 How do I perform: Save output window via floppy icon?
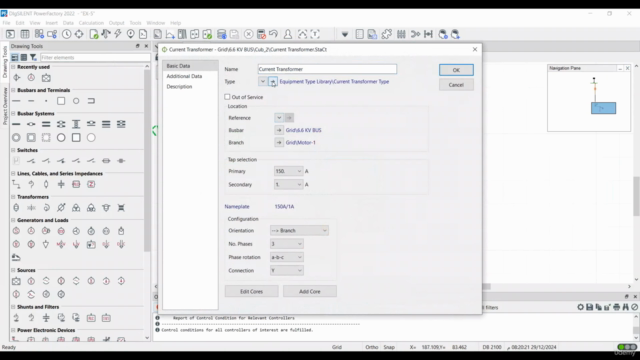point(589,307)
